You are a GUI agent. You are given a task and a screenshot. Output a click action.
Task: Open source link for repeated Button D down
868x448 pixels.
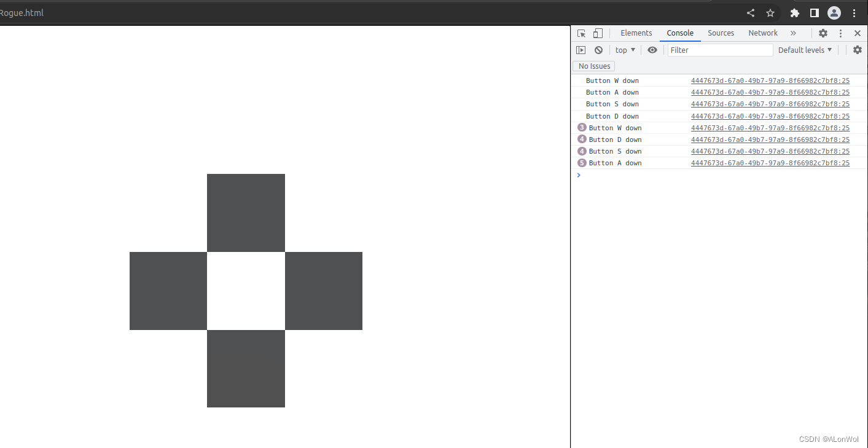tap(770, 140)
